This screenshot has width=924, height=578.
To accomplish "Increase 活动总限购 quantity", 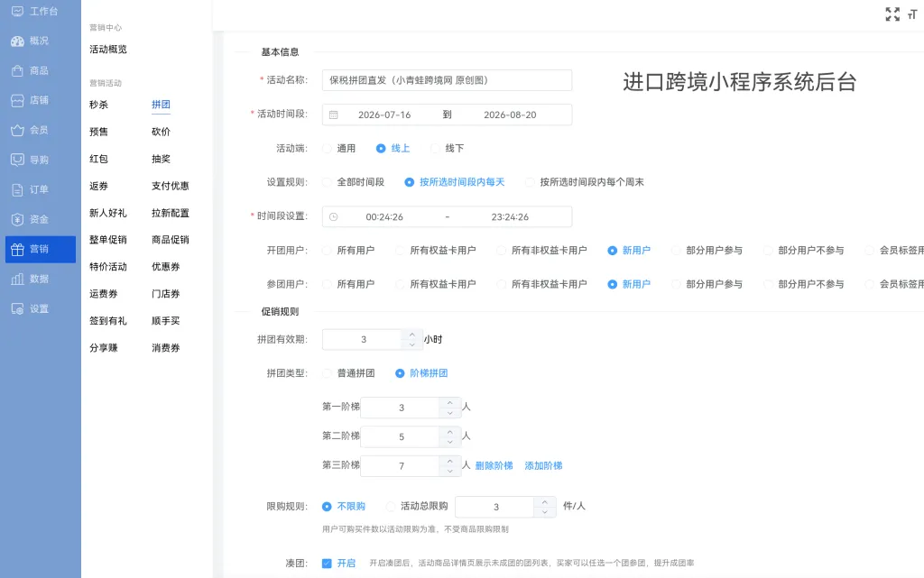I will (544, 502).
